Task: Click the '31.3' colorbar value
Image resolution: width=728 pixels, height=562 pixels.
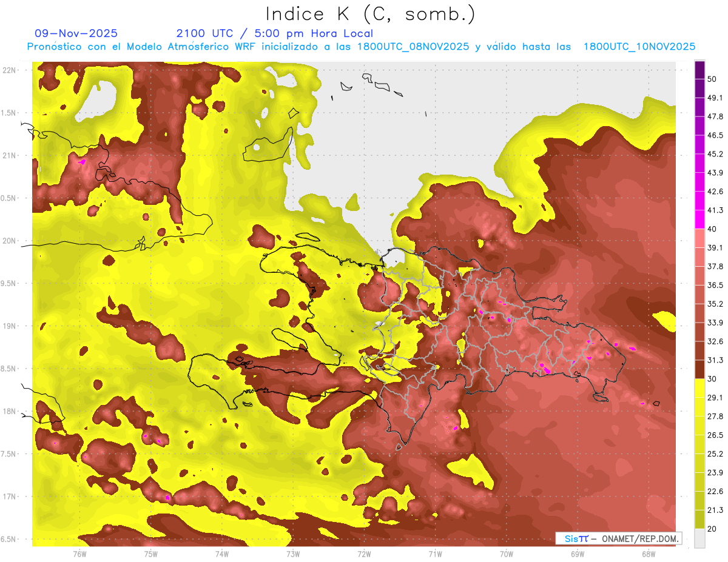Action: click(x=715, y=360)
